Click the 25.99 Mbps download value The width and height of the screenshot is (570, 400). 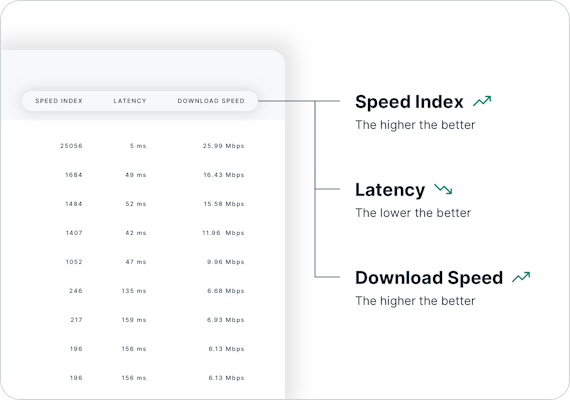point(224,146)
